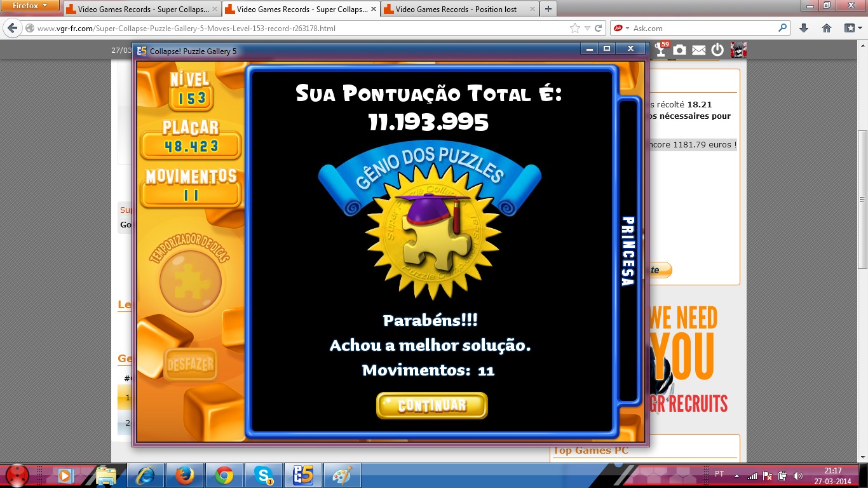
Task: Click the Desfazer undo button
Action: 190,365
